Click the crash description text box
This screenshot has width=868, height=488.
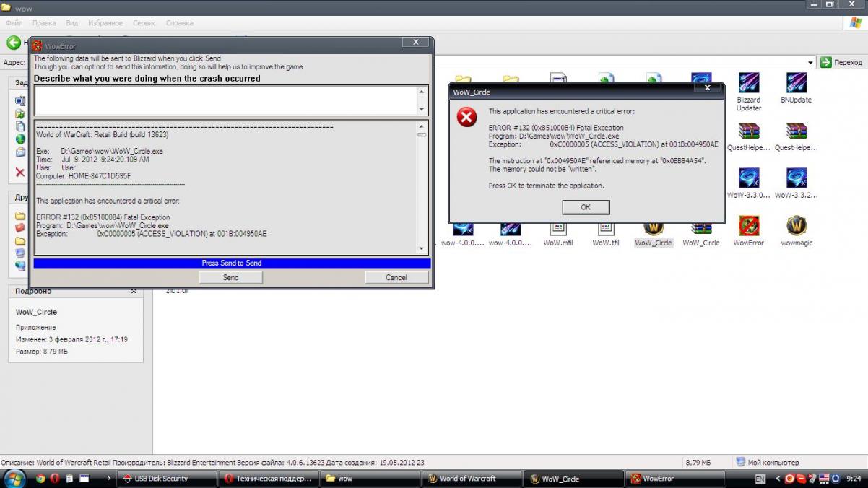tap(225, 100)
